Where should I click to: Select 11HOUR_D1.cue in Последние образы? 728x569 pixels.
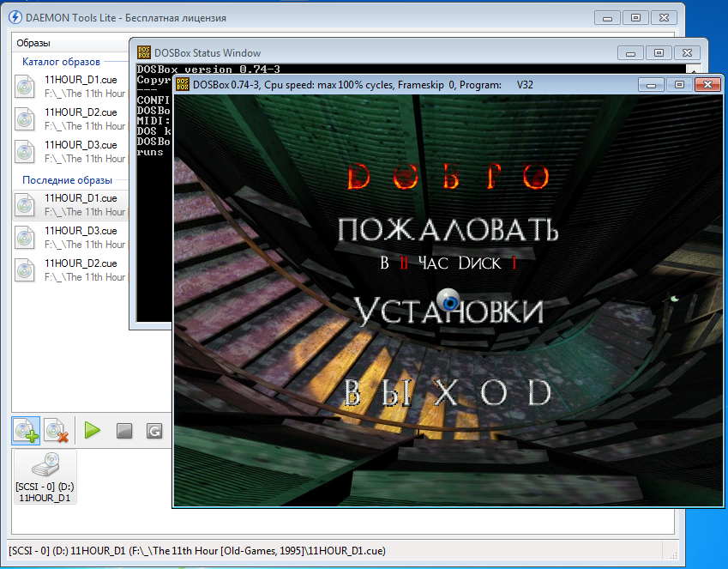coord(70,205)
